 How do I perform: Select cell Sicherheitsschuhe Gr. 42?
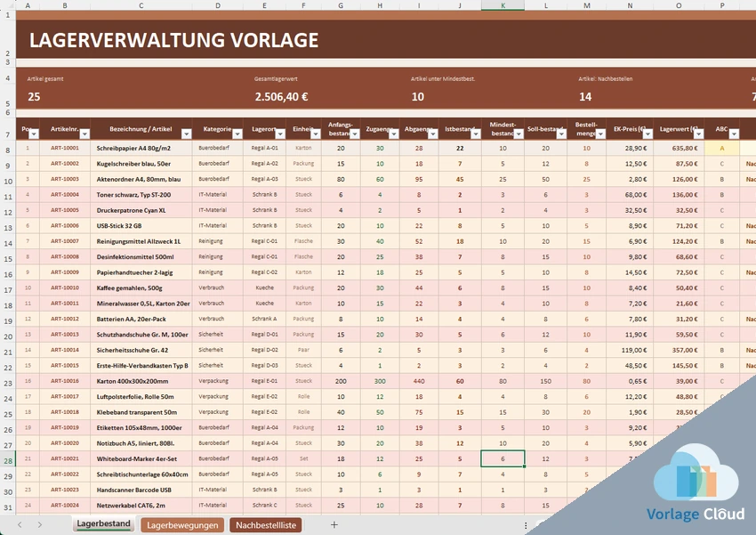point(141,350)
